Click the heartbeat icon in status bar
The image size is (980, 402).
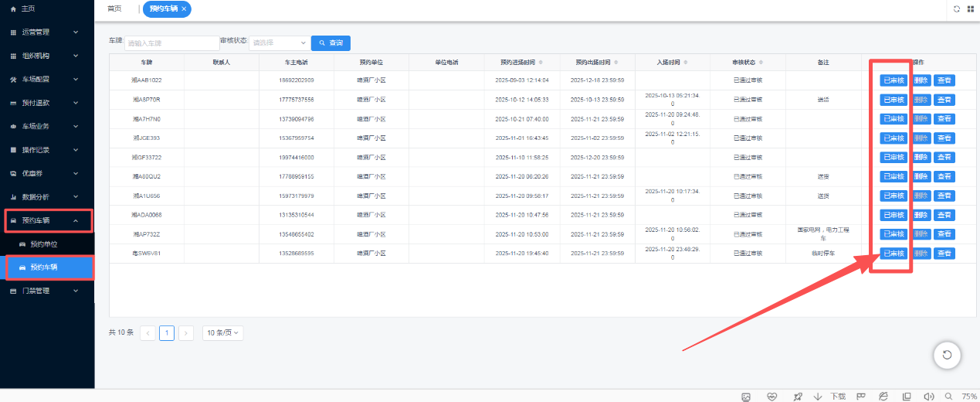(771, 397)
